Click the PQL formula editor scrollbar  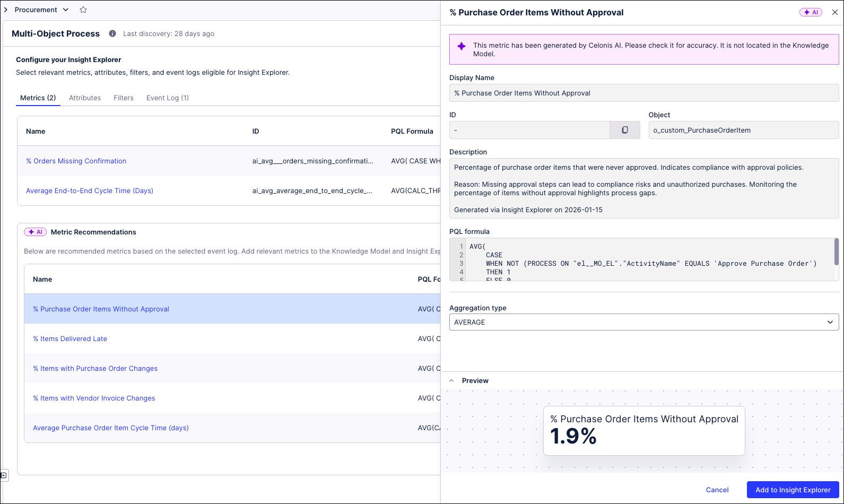click(836, 252)
